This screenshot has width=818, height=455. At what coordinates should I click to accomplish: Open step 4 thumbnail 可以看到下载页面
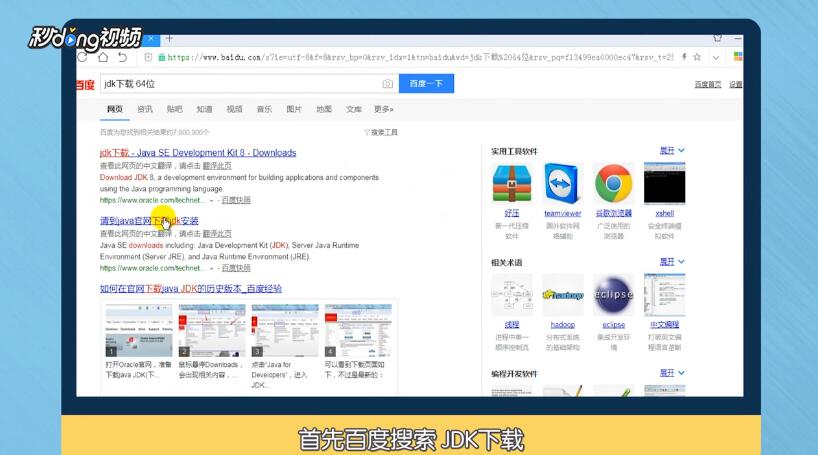coord(358,330)
